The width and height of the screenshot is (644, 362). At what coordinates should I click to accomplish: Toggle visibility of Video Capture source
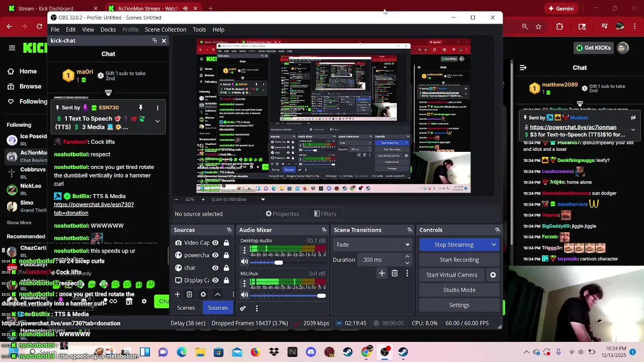click(215, 243)
